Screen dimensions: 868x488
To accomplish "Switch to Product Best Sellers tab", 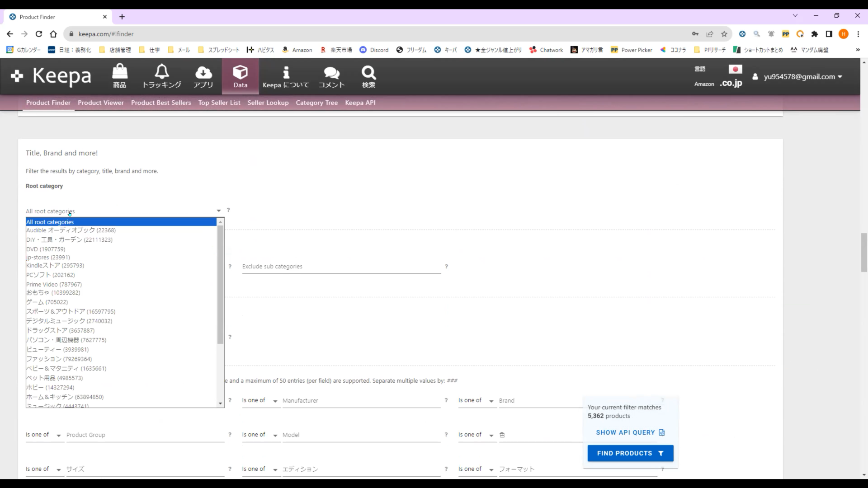I will tap(161, 103).
